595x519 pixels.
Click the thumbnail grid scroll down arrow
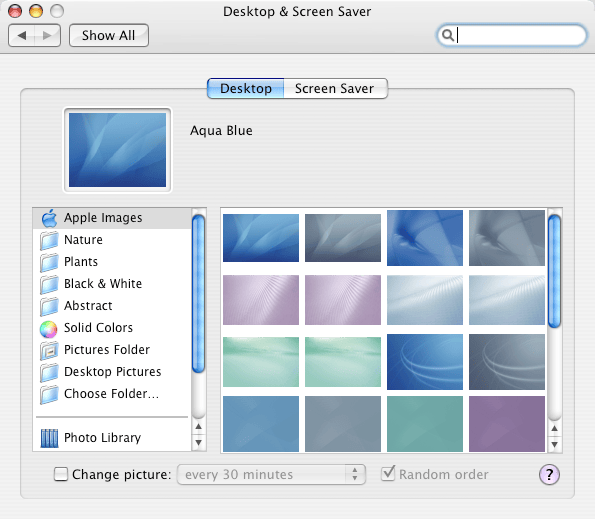pyautogui.click(x=554, y=444)
